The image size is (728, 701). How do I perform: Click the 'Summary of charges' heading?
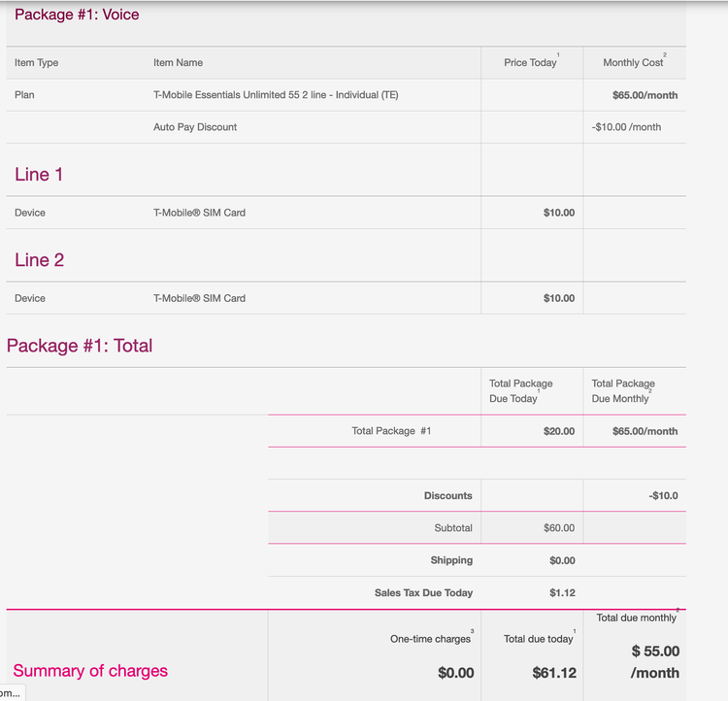[x=90, y=671]
